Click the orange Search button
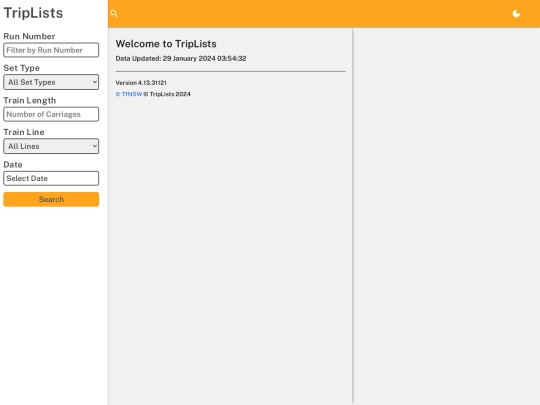540x405 pixels. tap(51, 199)
